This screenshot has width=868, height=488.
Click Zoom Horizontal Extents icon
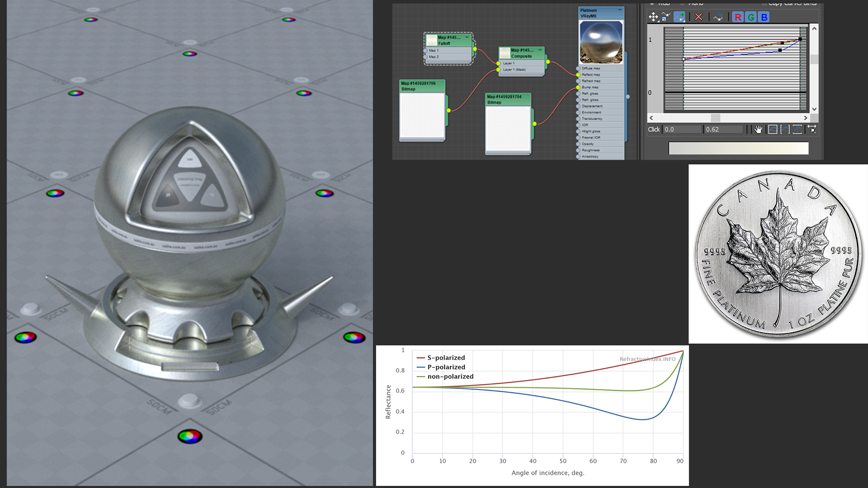click(x=785, y=130)
